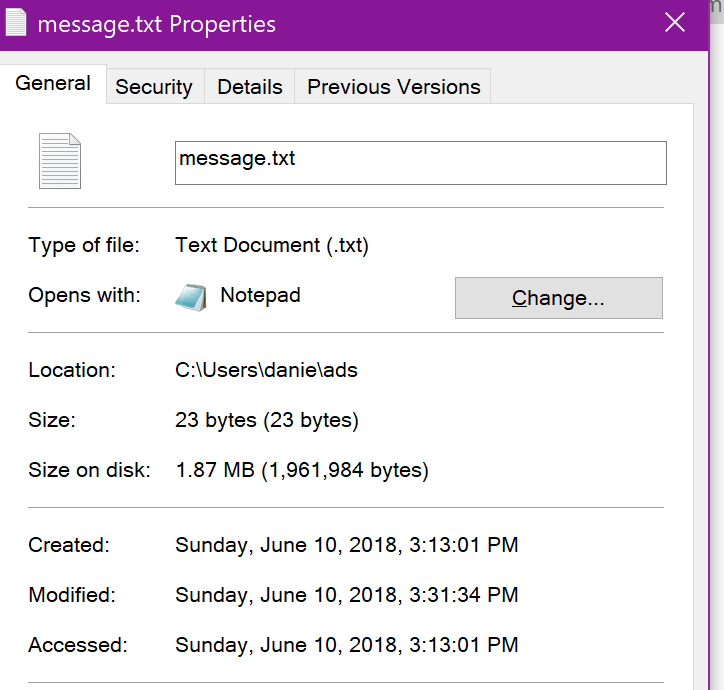Click the location path C:\Users\danie\ads

tap(266, 370)
